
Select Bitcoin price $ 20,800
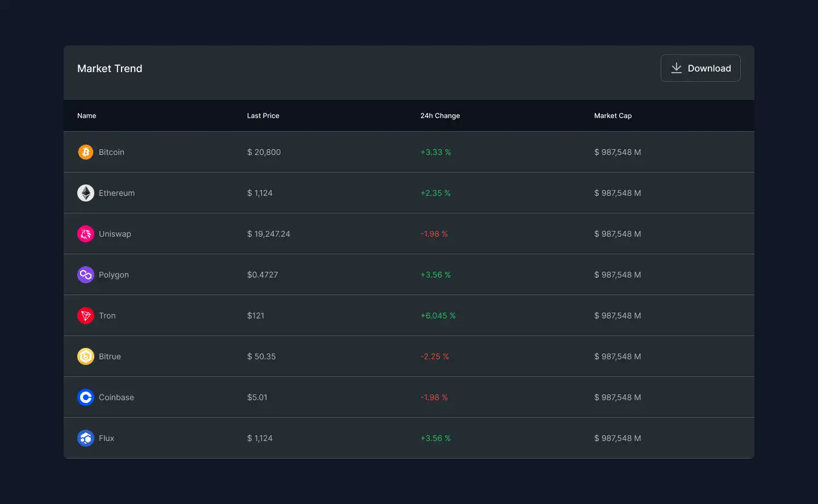point(264,152)
